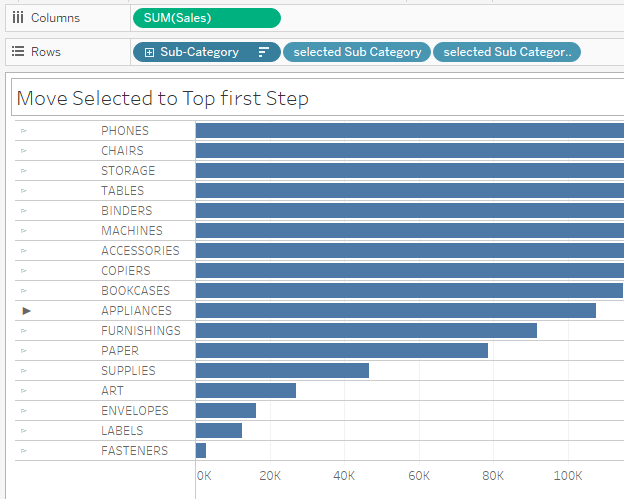Image resolution: width=624 pixels, height=499 pixels.
Task: Click the Columns shelf icon
Action: (17, 18)
